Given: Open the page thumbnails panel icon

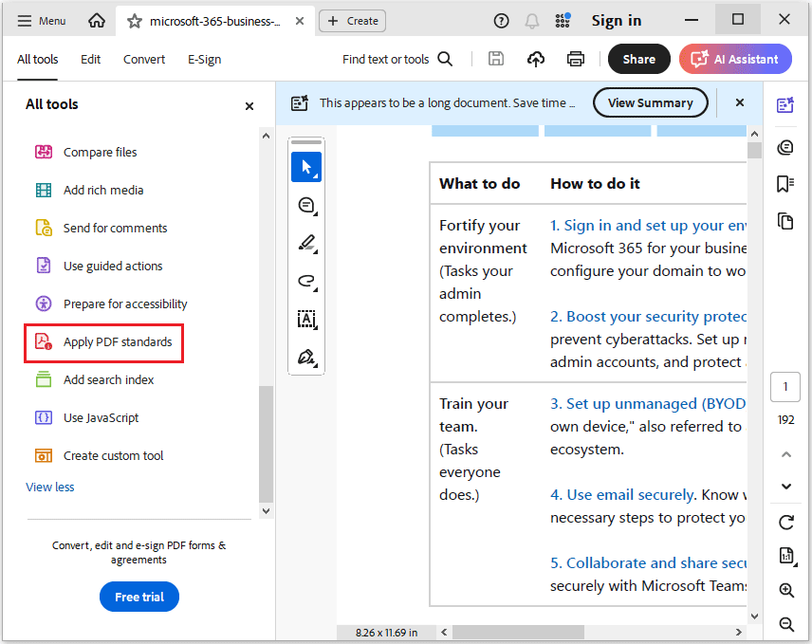Looking at the screenshot, I should click(x=785, y=221).
